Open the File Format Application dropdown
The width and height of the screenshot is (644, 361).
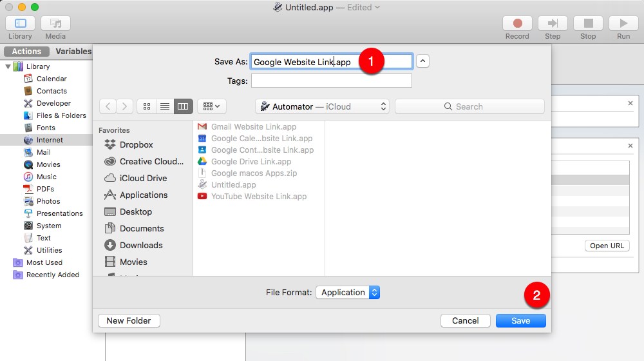tap(348, 292)
